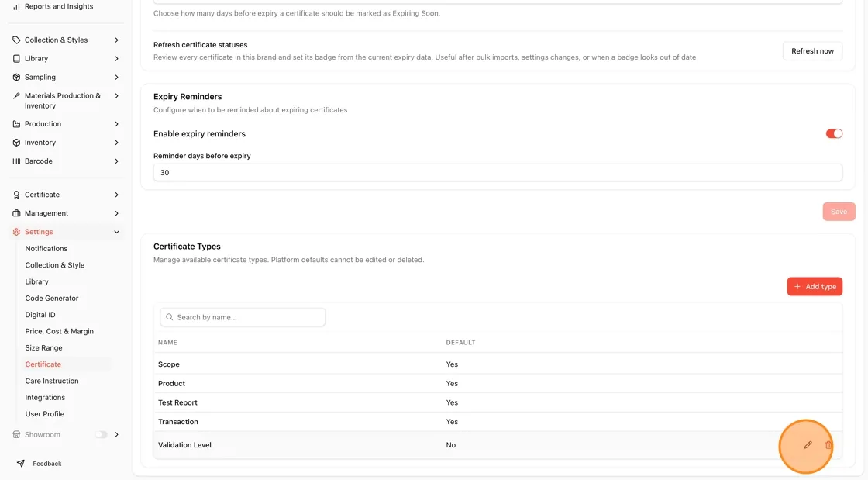Open Notifications under Settings

tap(46, 249)
